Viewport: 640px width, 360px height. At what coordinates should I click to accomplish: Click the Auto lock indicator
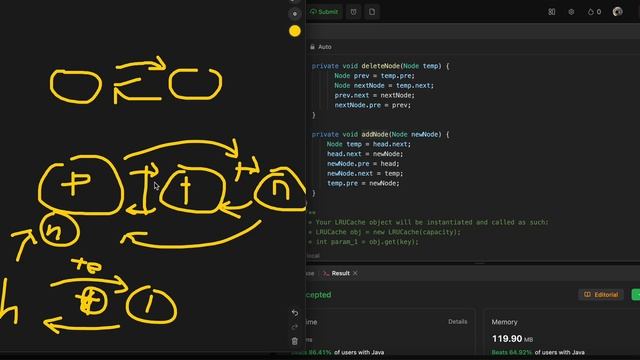(x=321, y=47)
